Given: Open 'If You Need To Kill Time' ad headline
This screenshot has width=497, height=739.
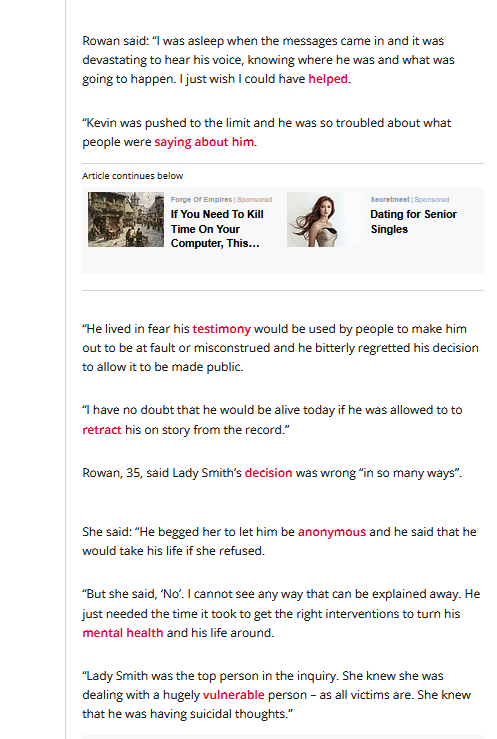Looking at the screenshot, I should 217,229.
